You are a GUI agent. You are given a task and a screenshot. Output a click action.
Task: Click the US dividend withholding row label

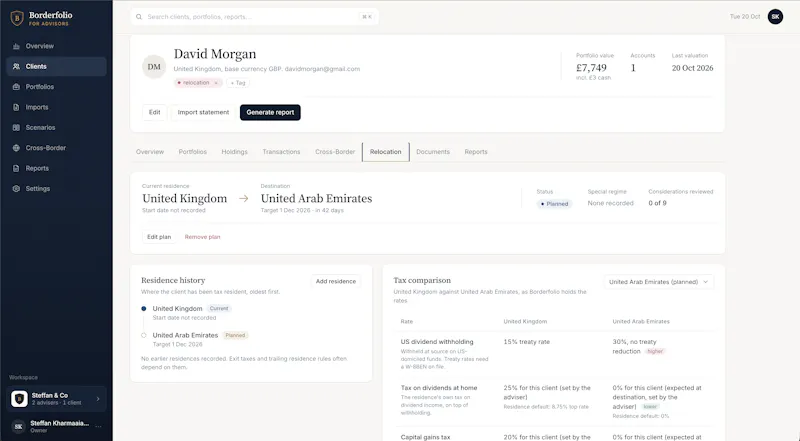click(437, 342)
